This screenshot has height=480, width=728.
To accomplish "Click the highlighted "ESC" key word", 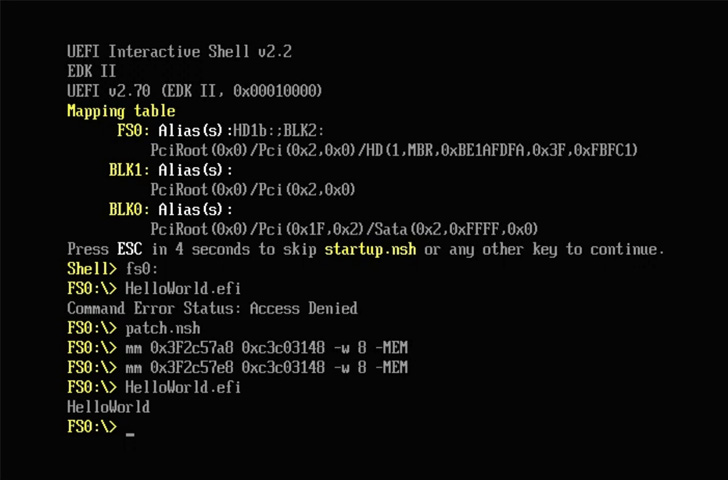I will [129, 249].
